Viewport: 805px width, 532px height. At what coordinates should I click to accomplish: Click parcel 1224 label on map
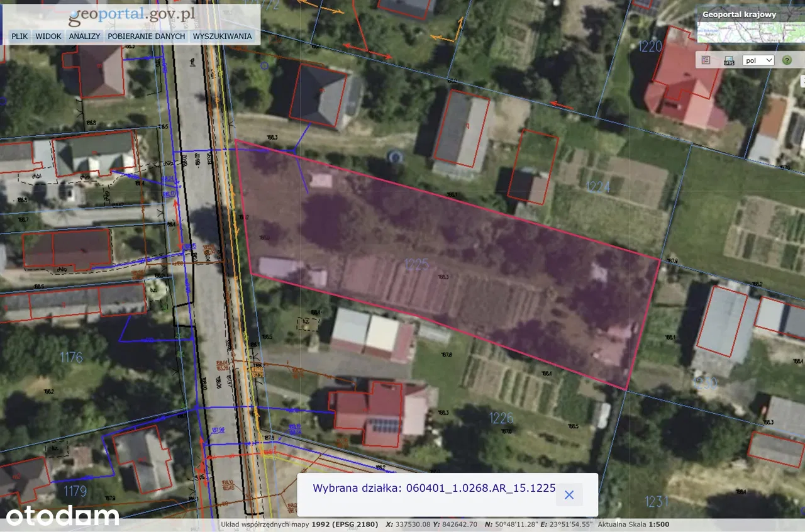coord(598,186)
